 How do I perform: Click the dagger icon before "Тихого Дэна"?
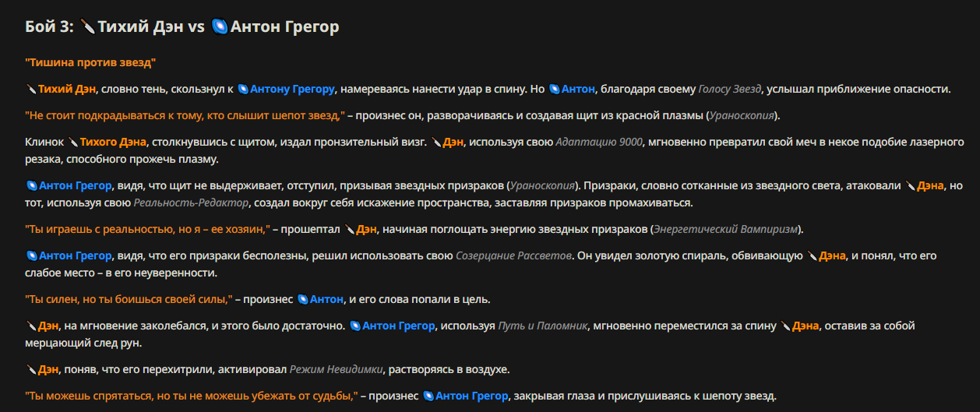coord(73,143)
